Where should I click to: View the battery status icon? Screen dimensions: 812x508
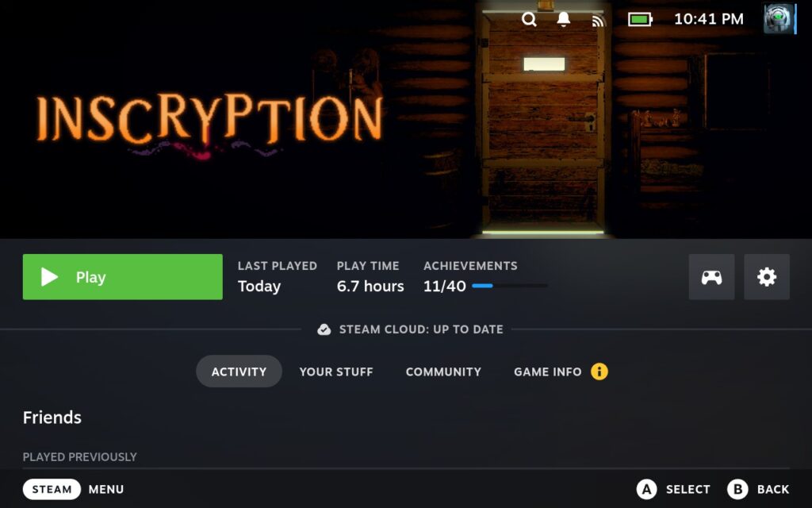(640, 20)
